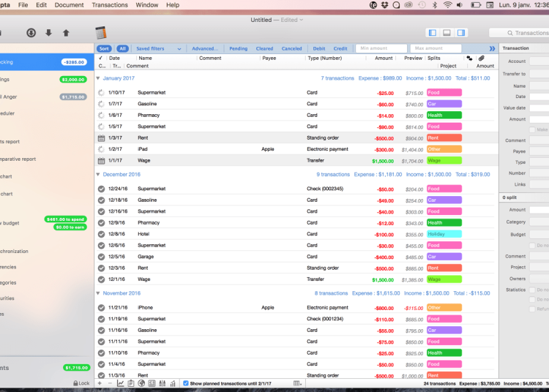Click the Min amount input field
Screen dimensions: 549x392
pyautogui.click(x=381, y=48)
